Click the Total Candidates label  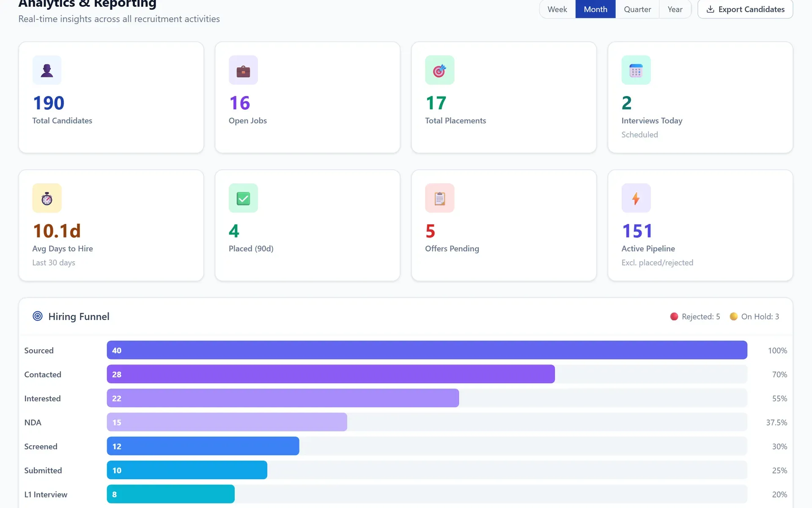(62, 121)
